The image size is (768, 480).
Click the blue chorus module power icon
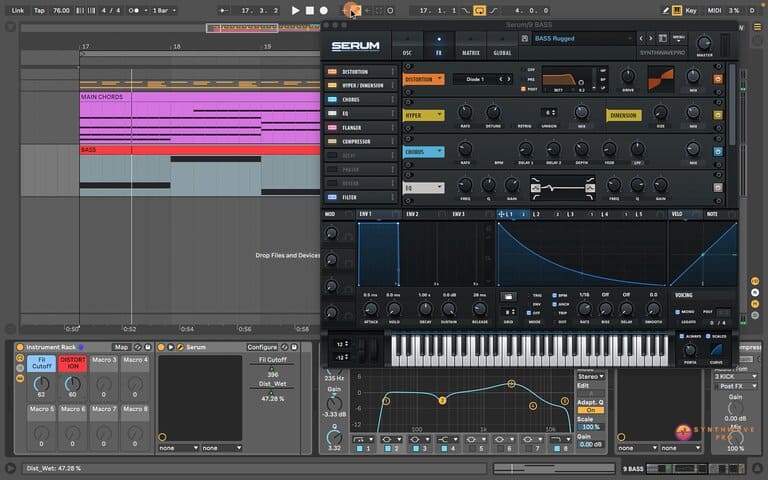point(718,152)
